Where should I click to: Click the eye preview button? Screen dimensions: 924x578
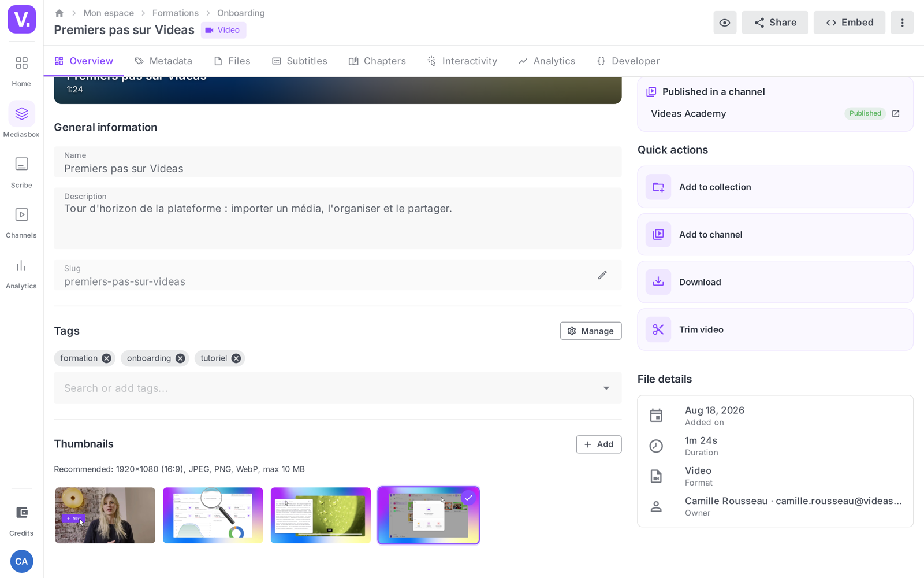725,23
